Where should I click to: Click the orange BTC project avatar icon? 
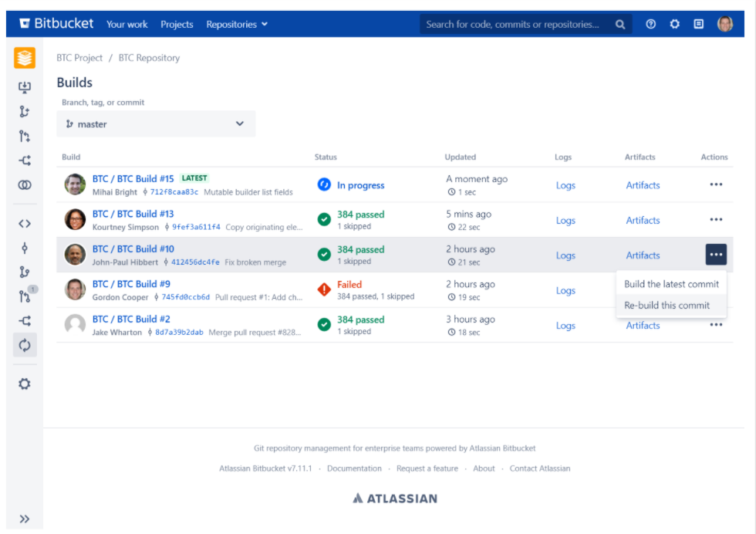point(25,57)
